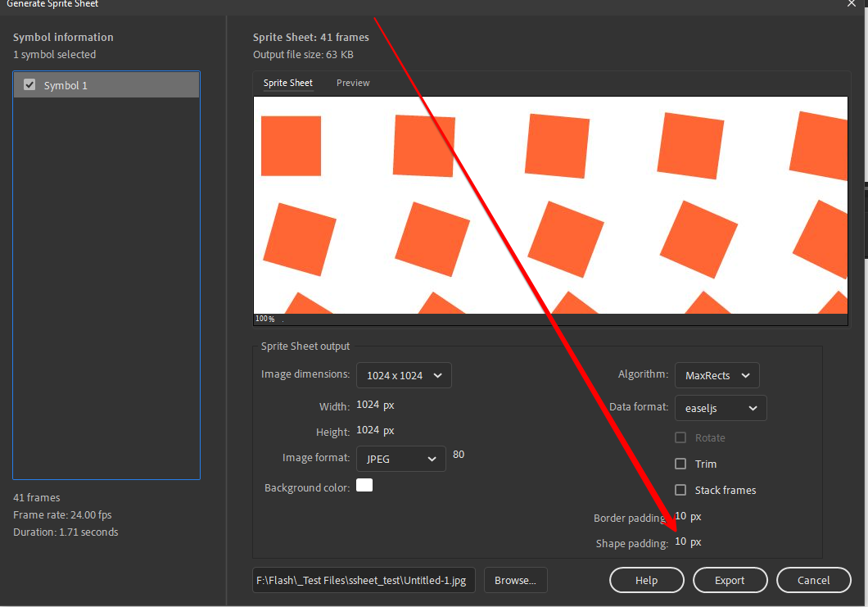Open the Background color picker
Screen dimensions: 868x607
click(364, 485)
